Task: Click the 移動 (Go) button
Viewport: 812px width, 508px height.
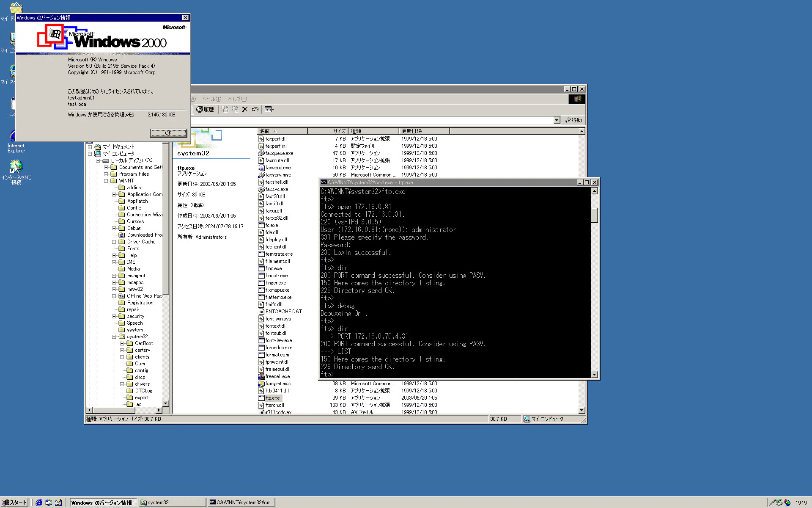Action: click(574, 120)
